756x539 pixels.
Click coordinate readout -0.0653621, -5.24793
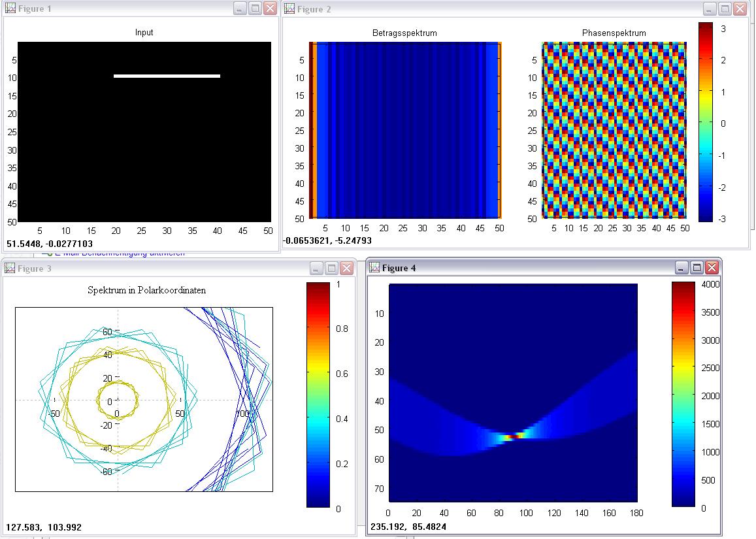327,240
